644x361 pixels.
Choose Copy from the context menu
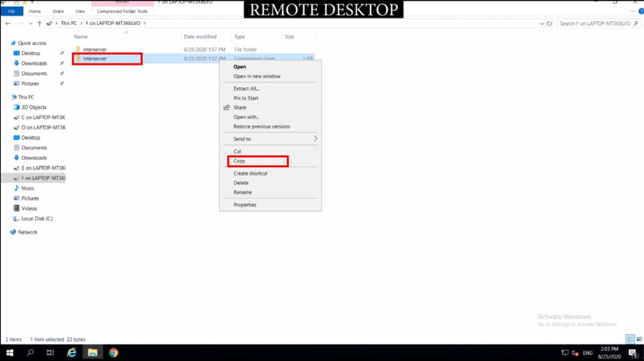(x=240, y=161)
